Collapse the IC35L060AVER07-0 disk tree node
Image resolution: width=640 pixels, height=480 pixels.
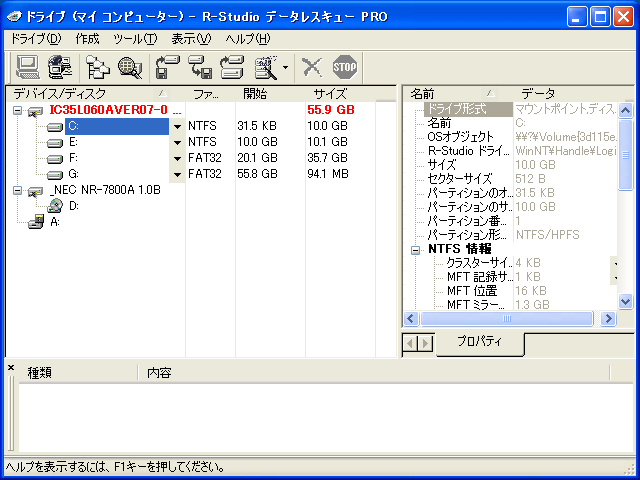pyautogui.click(x=17, y=110)
